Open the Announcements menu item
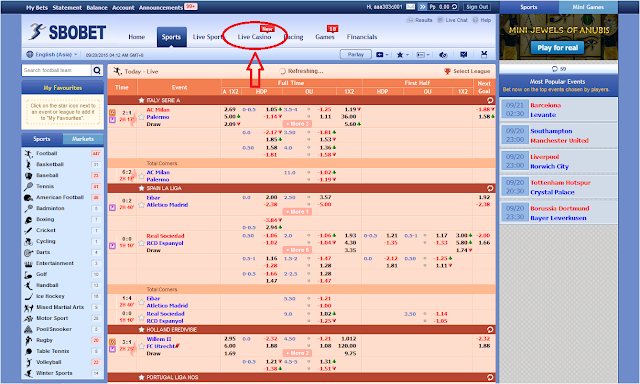This screenshot has height=384, width=640. coord(161,8)
